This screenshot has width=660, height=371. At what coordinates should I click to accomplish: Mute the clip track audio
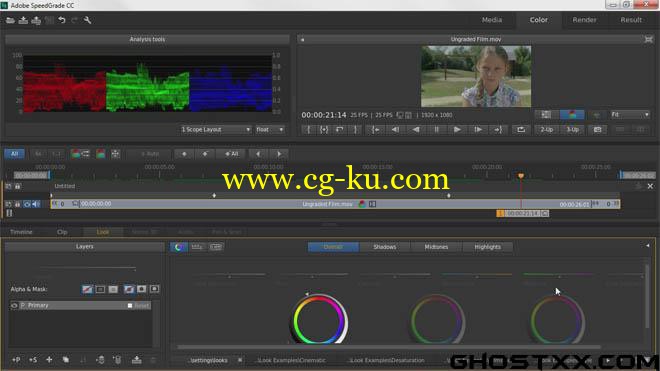[36, 204]
